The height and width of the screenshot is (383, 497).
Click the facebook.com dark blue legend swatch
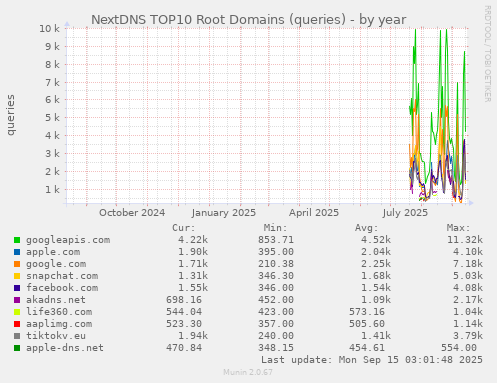click(x=17, y=288)
